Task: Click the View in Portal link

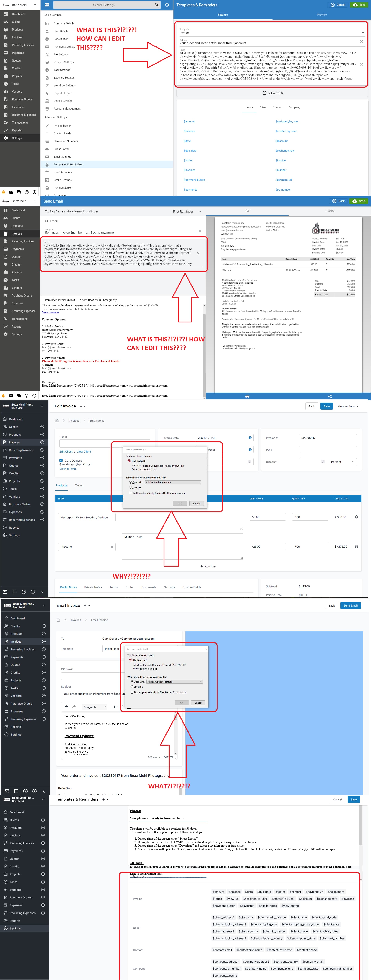Action: pos(68,469)
